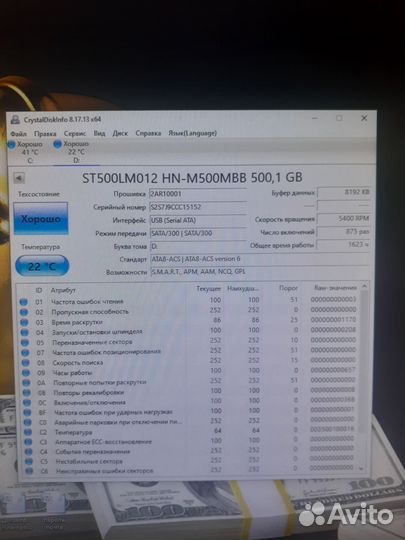Click the blue Хорошо health status button

(x=41, y=219)
